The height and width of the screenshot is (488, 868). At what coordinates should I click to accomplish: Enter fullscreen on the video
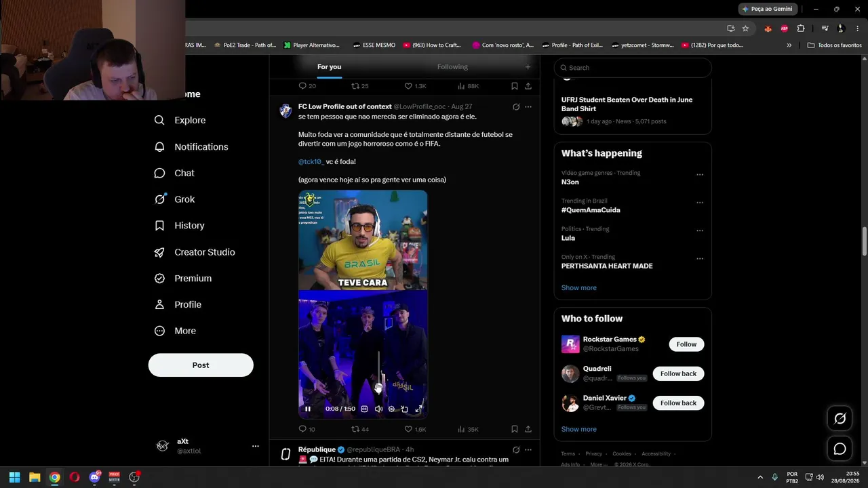point(418,409)
